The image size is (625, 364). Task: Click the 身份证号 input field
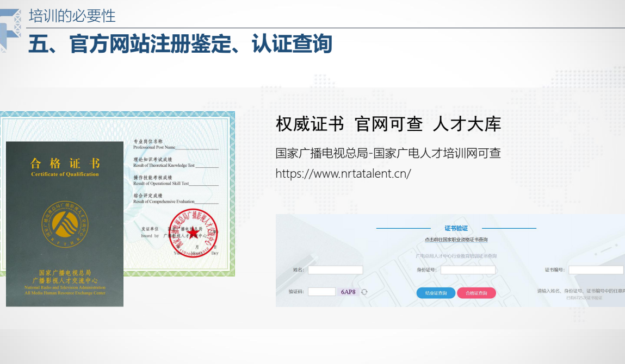coord(468,270)
